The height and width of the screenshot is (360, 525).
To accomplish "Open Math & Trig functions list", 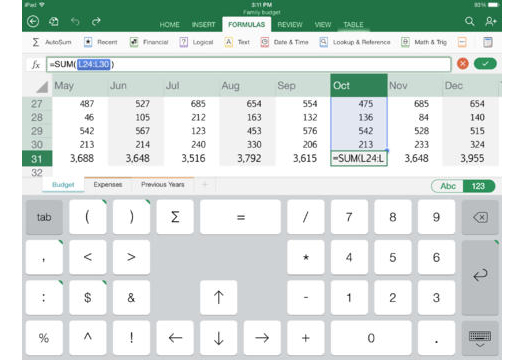I will click(x=424, y=42).
